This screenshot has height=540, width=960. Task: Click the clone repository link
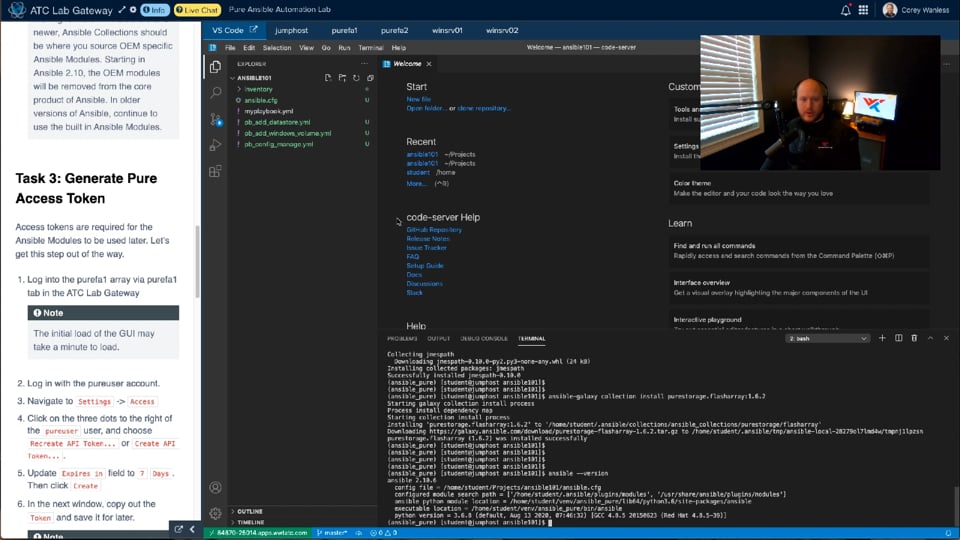tap(484, 108)
